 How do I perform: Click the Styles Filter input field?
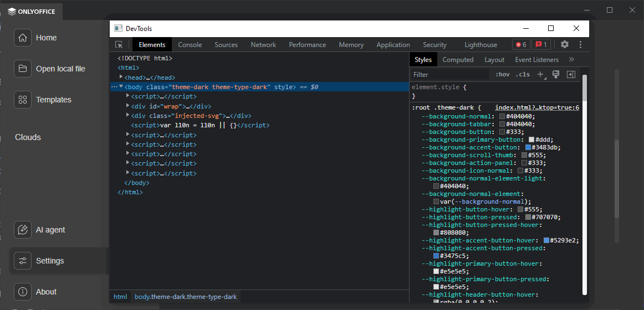(450, 74)
